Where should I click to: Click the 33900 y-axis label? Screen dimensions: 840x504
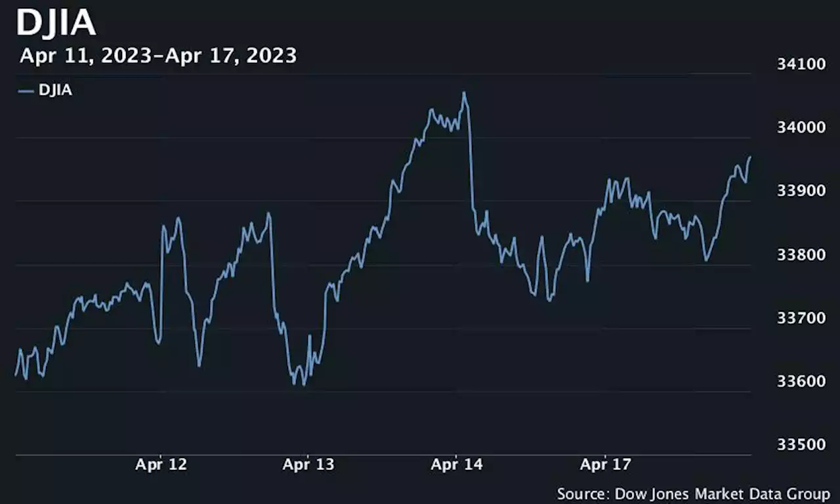(800, 191)
